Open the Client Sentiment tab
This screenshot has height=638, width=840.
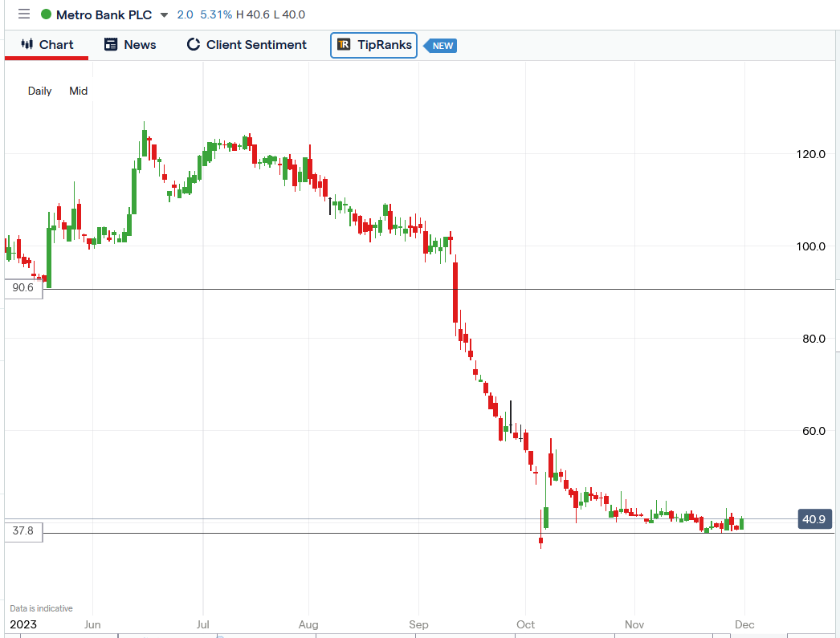click(x=247, y=45)
